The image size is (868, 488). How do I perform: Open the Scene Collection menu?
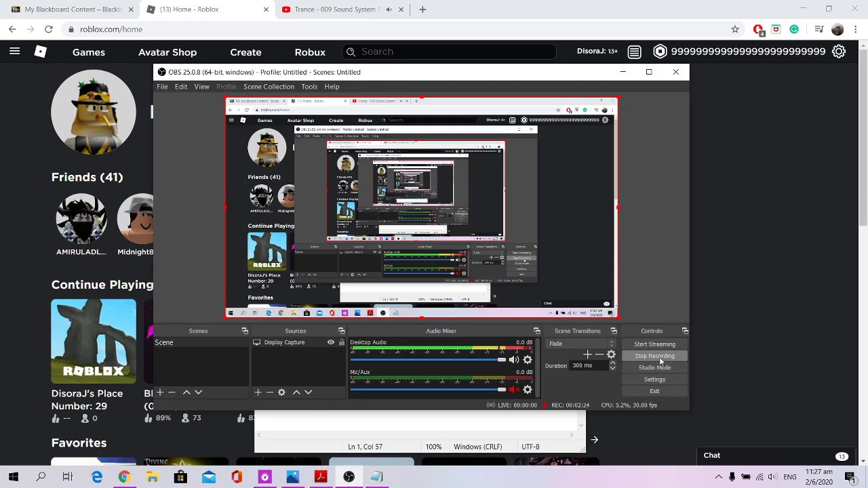coord(269,87)
